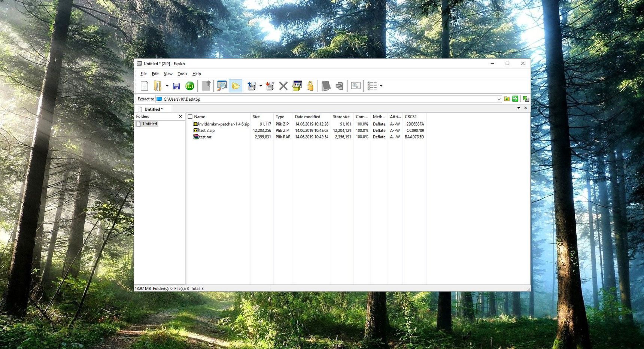Close the current tab with the tab bar X

[526, 108]
